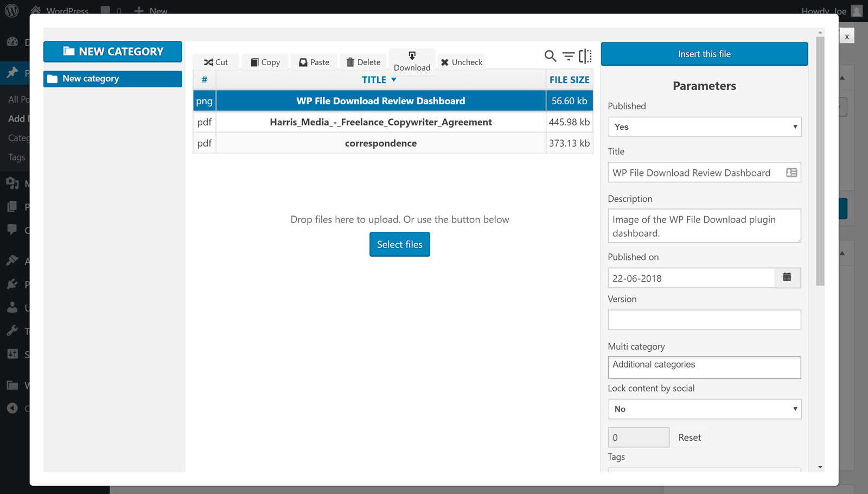The width and height of the screenshot is (868, 494).
Task: Open the calendar picker for Published on
Action: (787, 277)
